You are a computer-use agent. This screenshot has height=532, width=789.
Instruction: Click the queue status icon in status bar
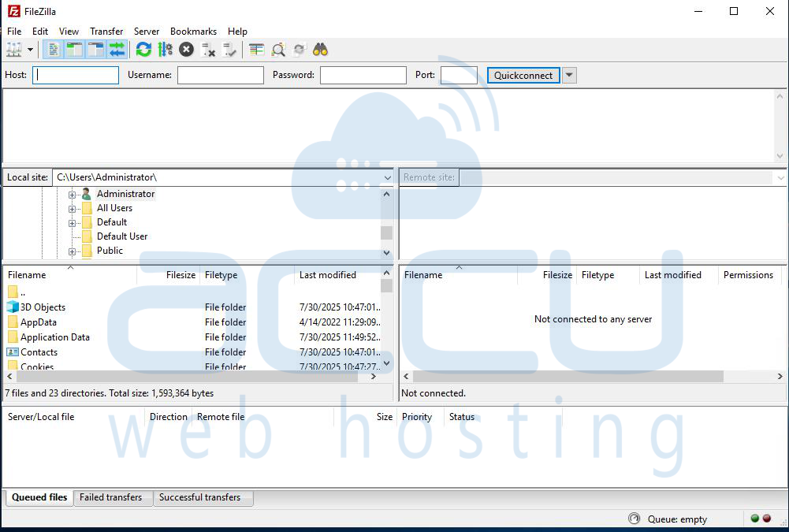(634, 519)
